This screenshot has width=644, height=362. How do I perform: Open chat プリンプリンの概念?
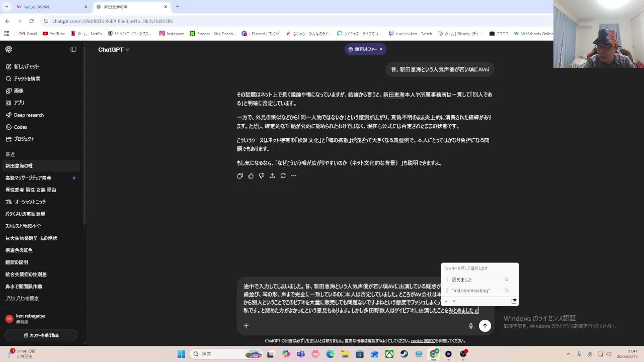[40, 299]
